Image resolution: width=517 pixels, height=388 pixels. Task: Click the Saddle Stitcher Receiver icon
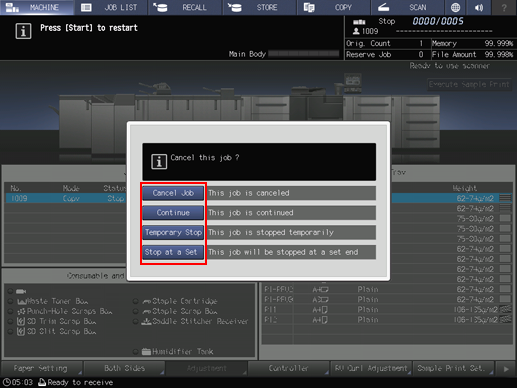[147, 322]
